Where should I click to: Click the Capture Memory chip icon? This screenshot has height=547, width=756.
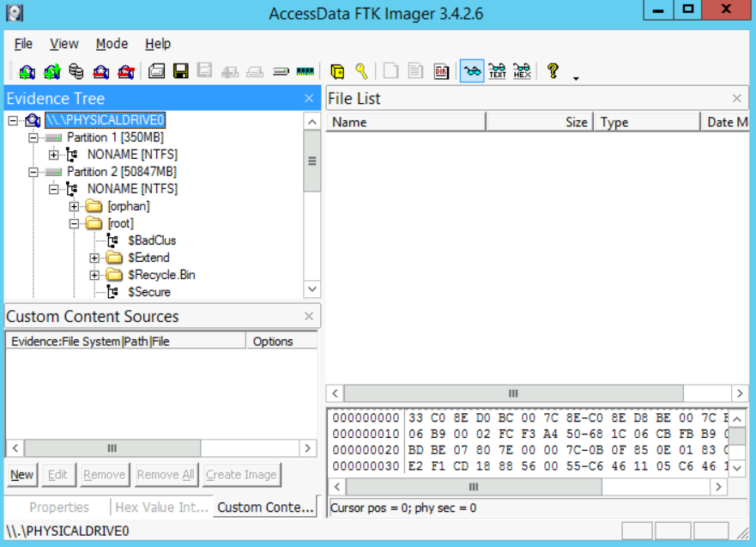(305, 72)
